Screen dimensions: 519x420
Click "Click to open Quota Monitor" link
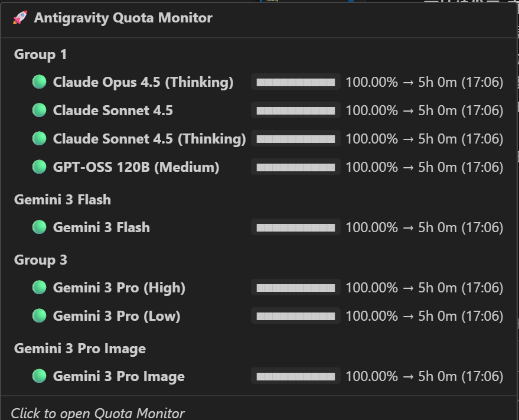coord(97,413)
